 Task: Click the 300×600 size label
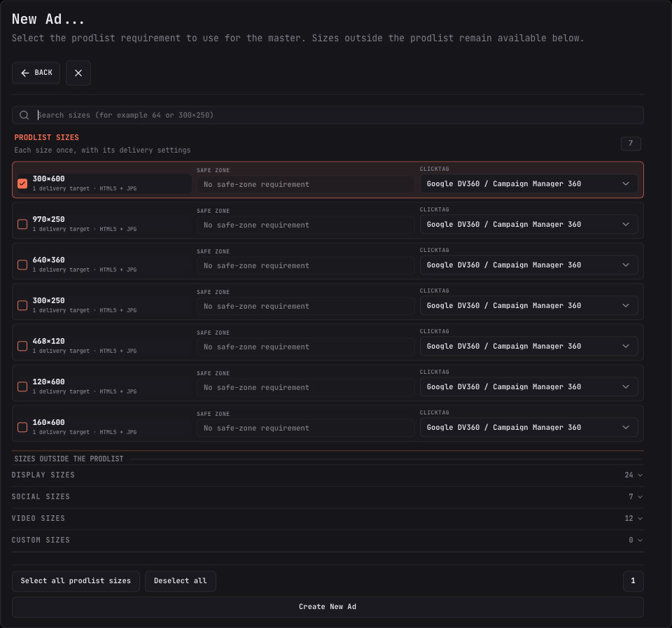pos(49,179)
